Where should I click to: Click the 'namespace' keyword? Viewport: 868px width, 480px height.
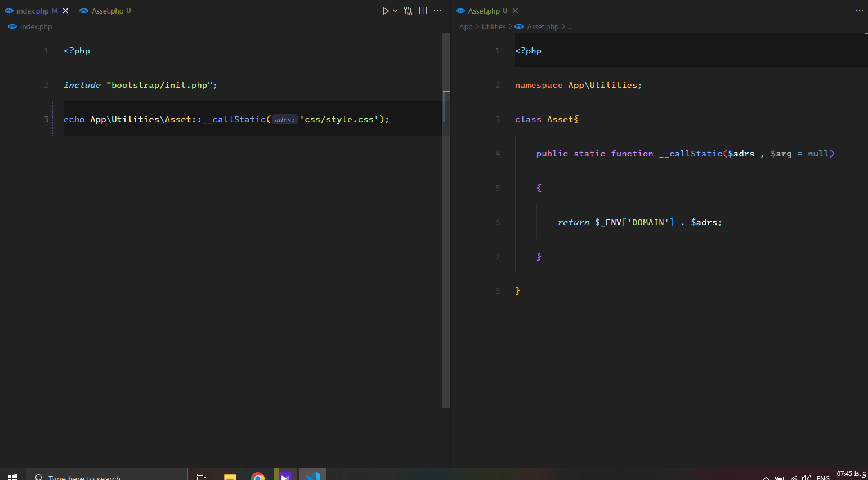point(539,85)
